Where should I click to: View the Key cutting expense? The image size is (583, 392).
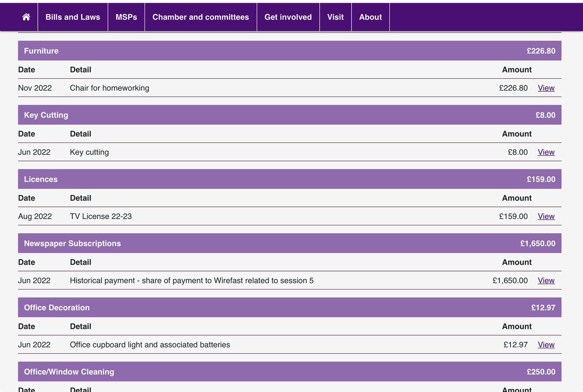[546, 153]
